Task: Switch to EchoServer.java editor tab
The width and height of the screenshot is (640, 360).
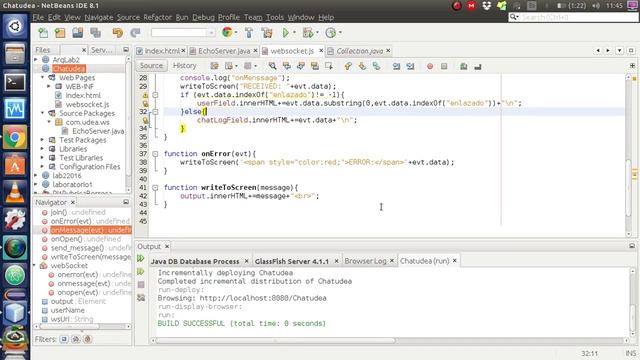Action: point(224,51)
